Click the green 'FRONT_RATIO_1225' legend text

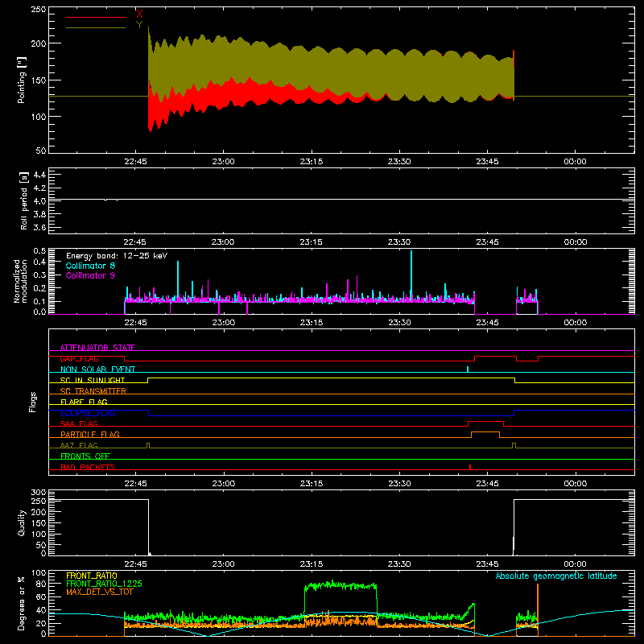click(105, 584)
